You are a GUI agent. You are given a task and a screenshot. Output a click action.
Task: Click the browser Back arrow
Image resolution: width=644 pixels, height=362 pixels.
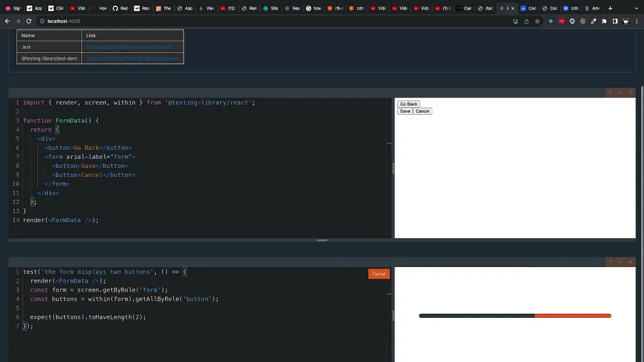[7, 21]
